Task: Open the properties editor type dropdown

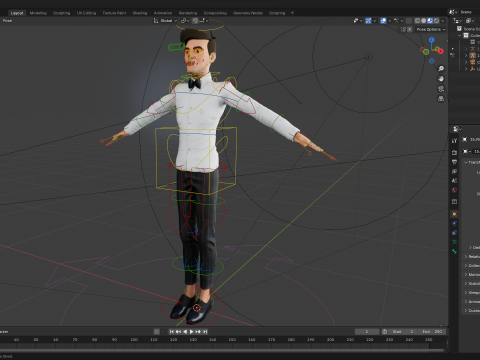Action: 457,129
